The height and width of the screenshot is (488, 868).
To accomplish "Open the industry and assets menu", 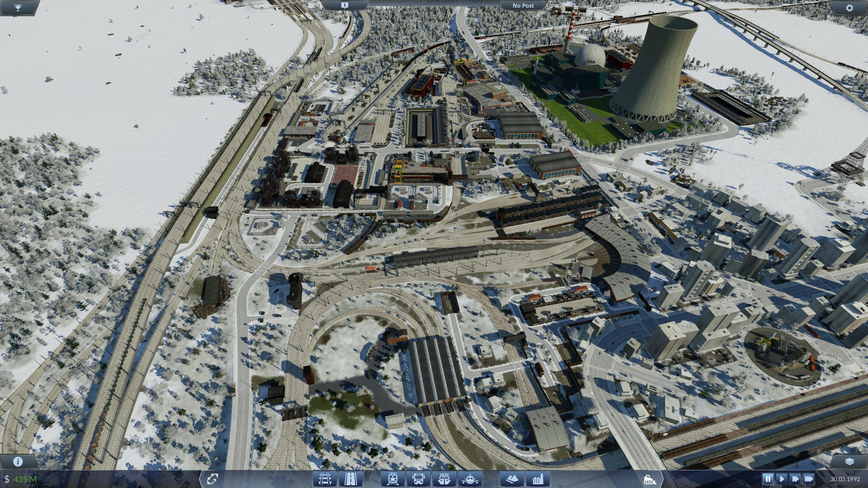I will (538, 479).
